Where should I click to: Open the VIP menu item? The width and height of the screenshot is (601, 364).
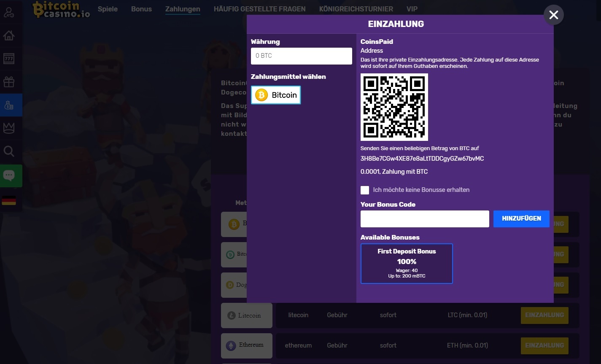pyautogui.click(x=412, y=9)
